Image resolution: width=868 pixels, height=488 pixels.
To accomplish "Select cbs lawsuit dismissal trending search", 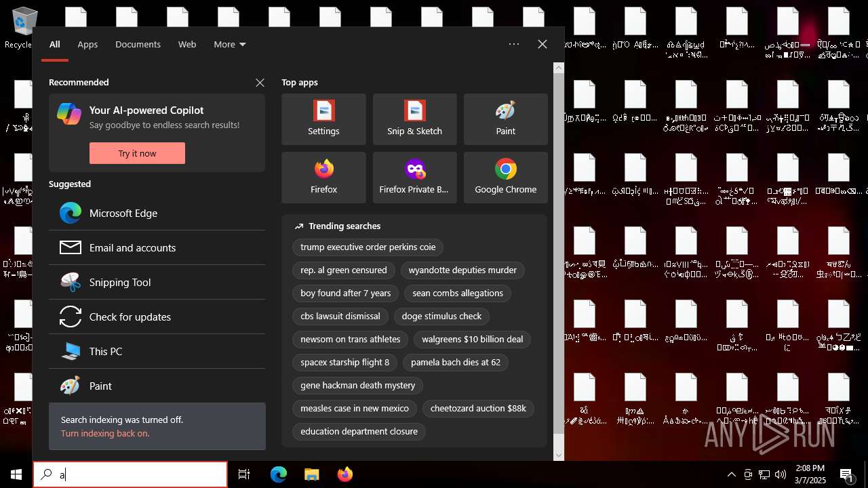I will click(x=340, y=316).
